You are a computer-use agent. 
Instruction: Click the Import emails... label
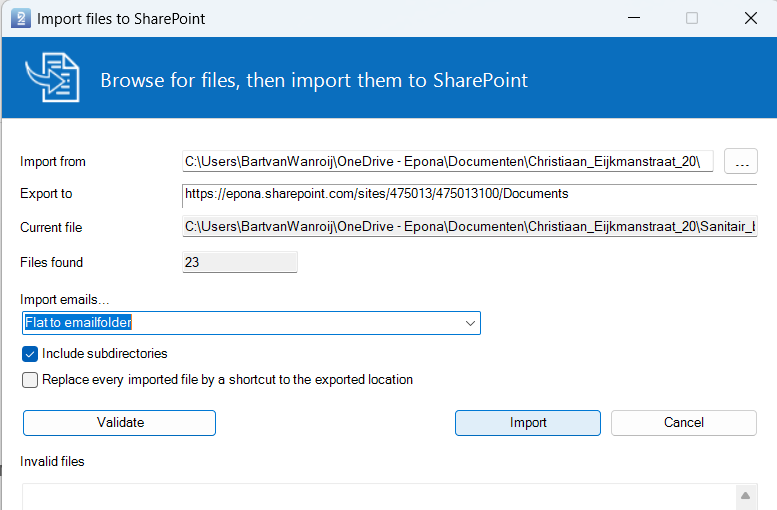click(64, 299)
